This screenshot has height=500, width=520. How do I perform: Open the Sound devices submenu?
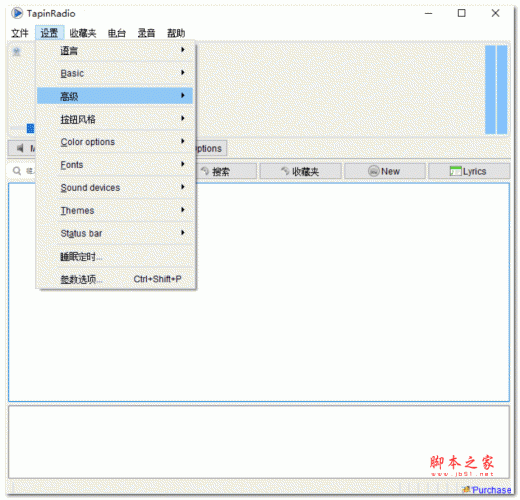coord(115,187)
